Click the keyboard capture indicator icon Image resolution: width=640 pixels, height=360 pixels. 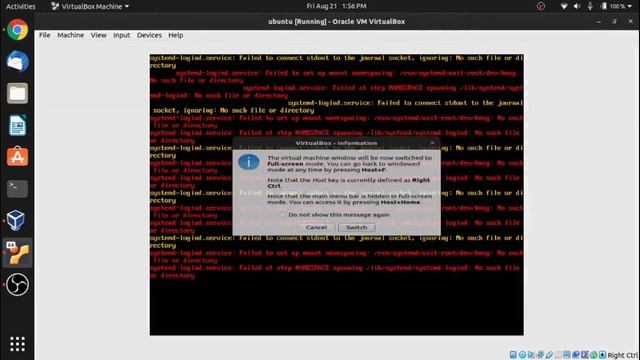(602, 355)
